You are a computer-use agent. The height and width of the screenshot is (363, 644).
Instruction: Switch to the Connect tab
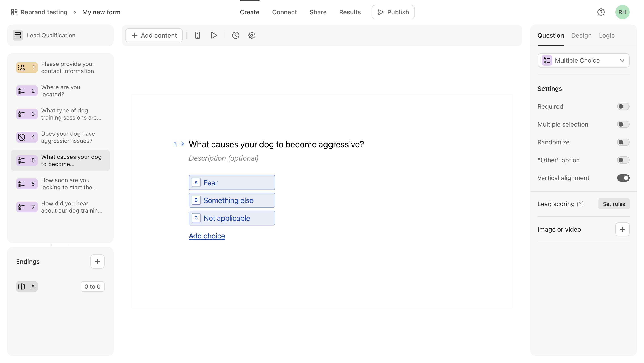pyautogui.click(x=284, y=12)
